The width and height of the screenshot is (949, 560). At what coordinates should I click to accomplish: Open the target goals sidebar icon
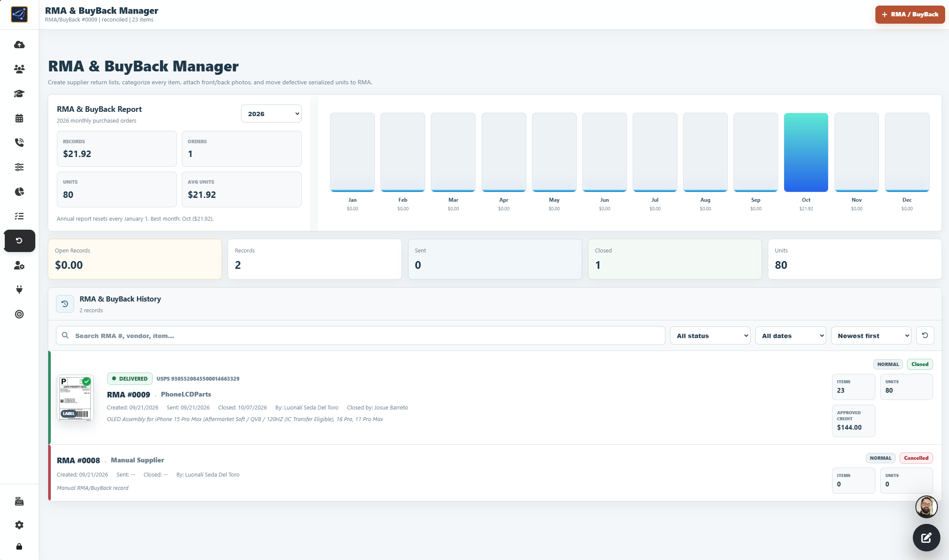point(19,314)
